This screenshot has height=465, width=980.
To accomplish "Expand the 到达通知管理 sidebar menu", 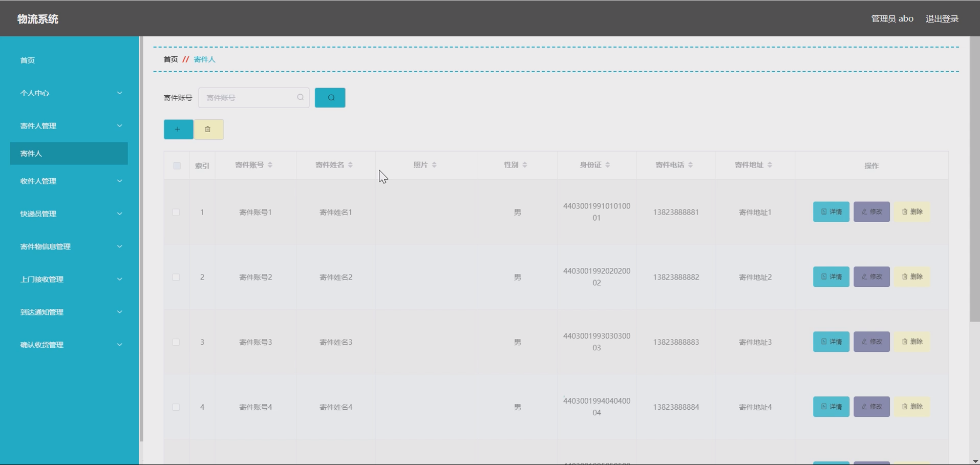I will tap(69, 312).
